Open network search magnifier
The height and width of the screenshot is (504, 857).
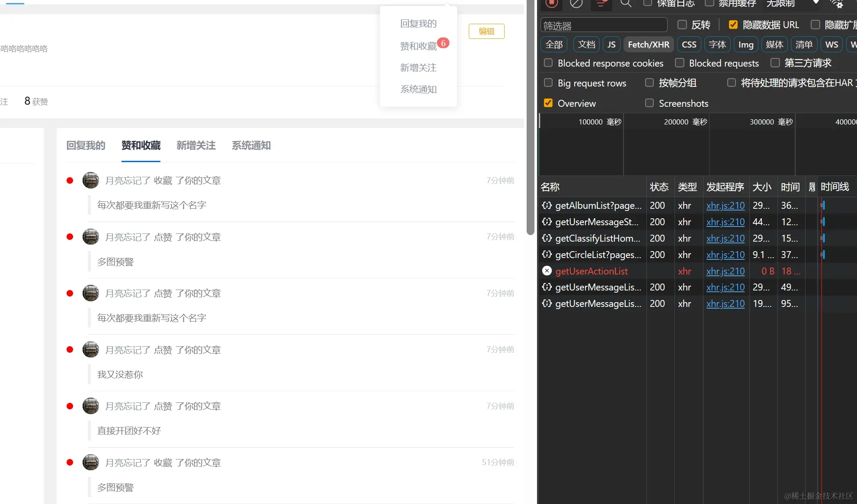(x=626, y=3)
